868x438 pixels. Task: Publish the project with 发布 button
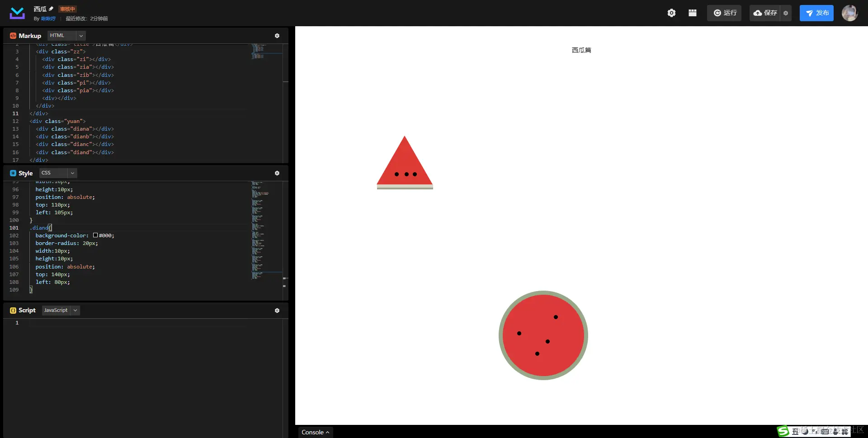(x=816, y=13)
